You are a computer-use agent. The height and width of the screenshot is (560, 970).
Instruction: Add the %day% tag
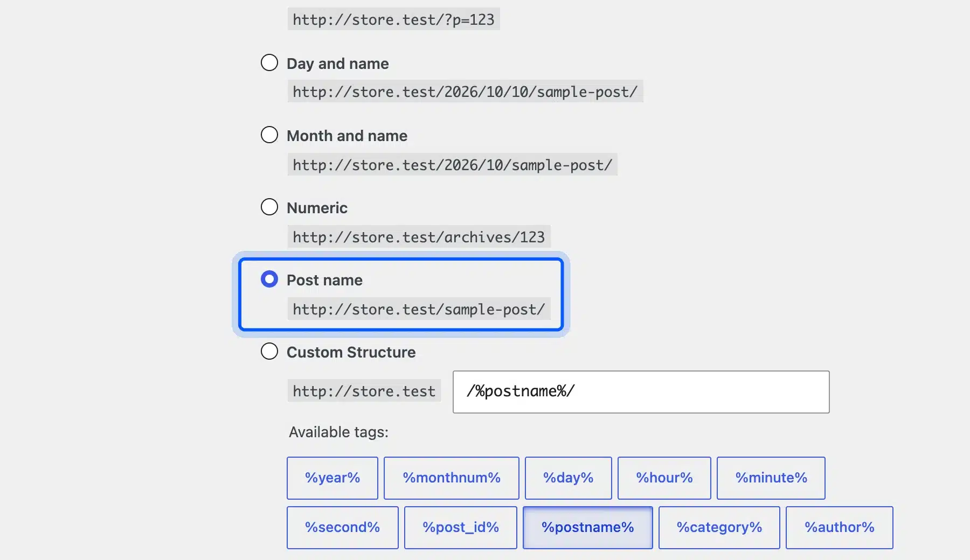569,478
